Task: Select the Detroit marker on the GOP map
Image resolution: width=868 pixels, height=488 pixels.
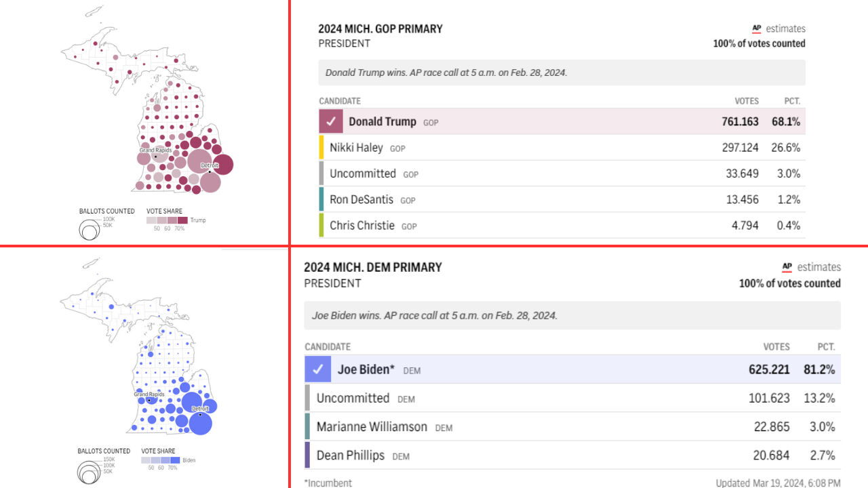Action: [209, 171]
